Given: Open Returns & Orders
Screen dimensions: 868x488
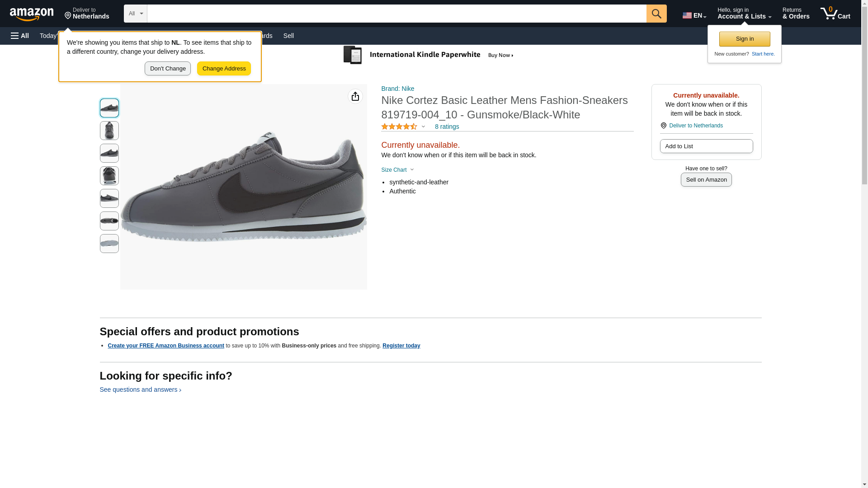Looking at the screenshot, I should tap(796, 14).
